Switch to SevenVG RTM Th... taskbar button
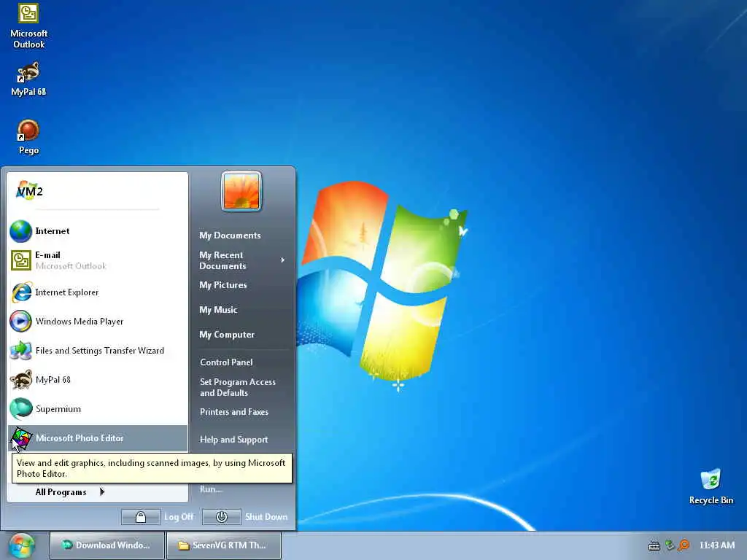 pyautogui.click(x=224, y=545)
